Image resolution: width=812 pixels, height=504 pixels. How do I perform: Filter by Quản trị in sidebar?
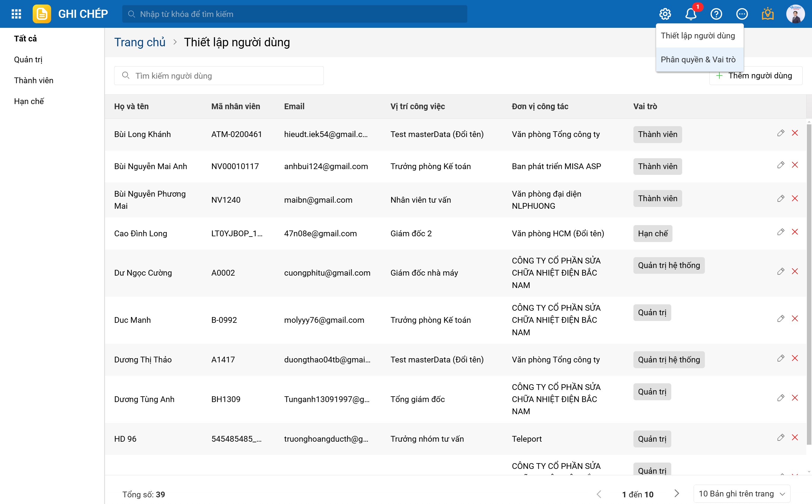click(x=28, y=60)
